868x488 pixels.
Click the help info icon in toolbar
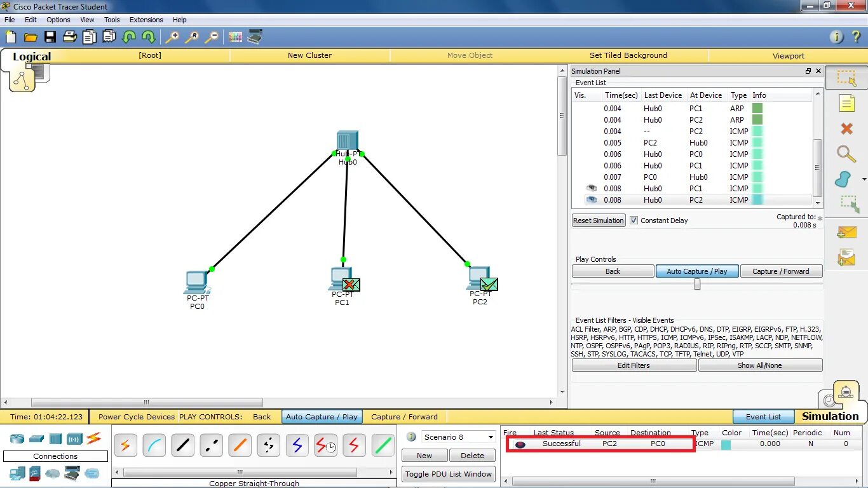click(837, 37)
